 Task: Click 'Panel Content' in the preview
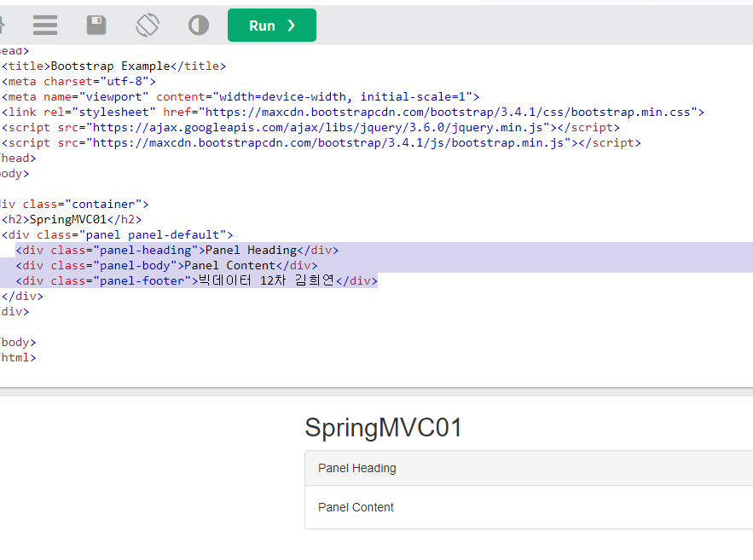pyautogui.click(x=356, y=508)
